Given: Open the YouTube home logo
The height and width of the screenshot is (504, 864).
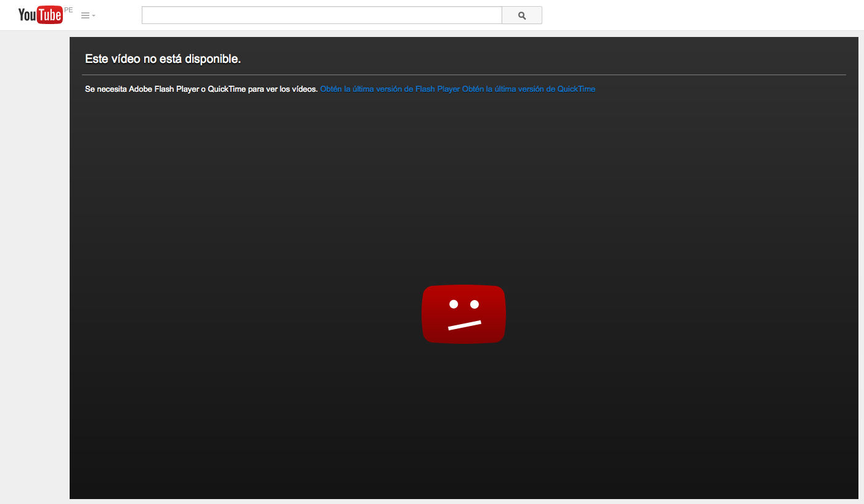Looking at the screenshot, I should click(x=41, y=15).
